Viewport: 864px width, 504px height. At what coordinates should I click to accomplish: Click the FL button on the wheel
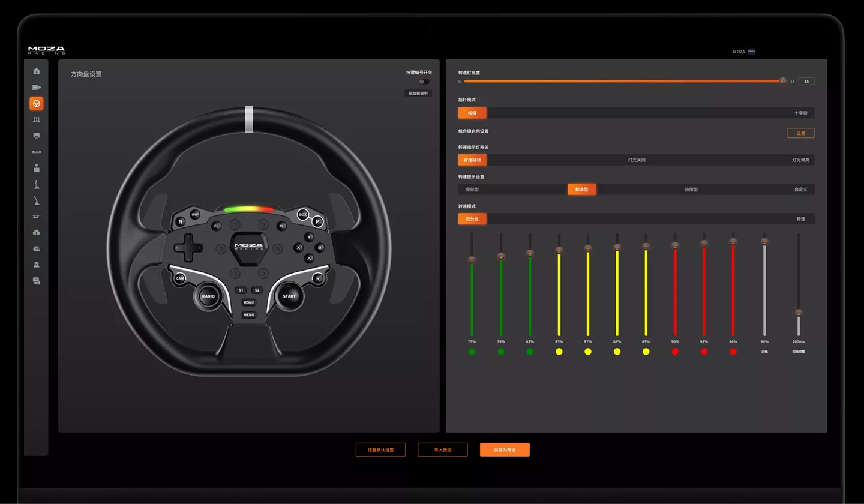(216, 226)
